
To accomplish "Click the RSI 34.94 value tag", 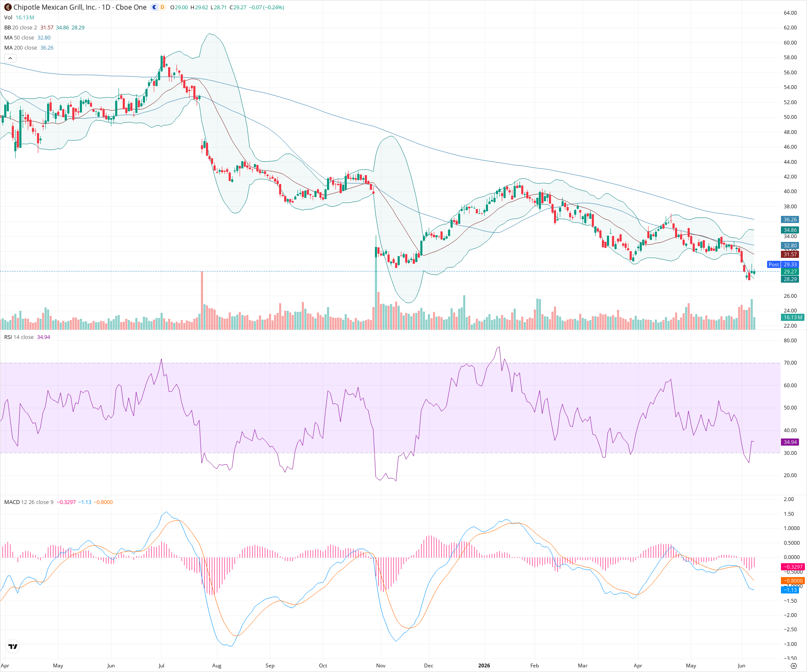I will point(790,442).
